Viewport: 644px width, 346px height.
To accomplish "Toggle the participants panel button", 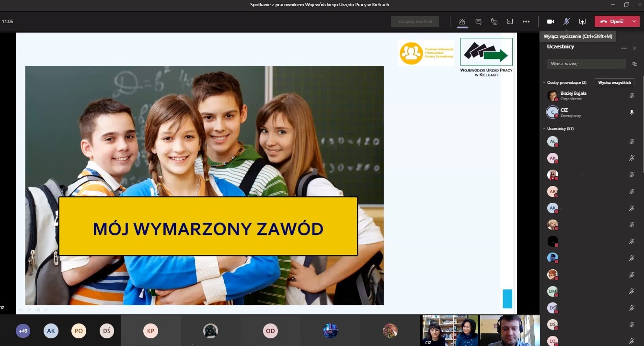I will pos(462,22).
